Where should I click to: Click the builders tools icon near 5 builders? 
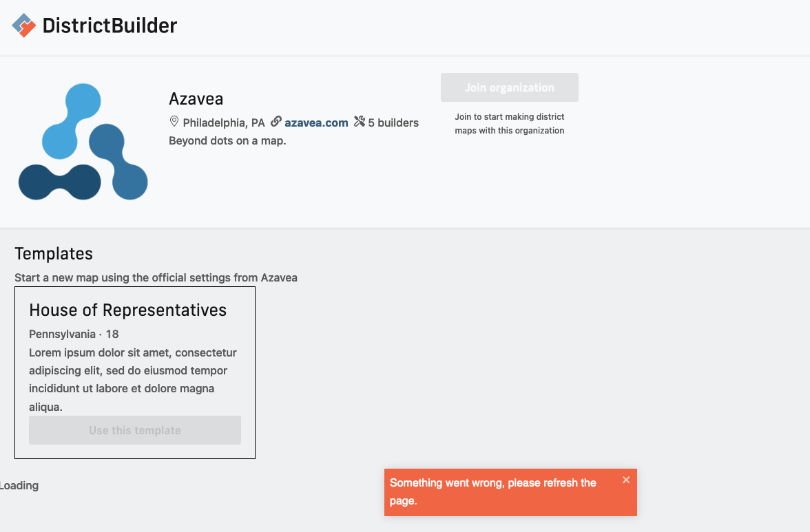pos(359,122)
